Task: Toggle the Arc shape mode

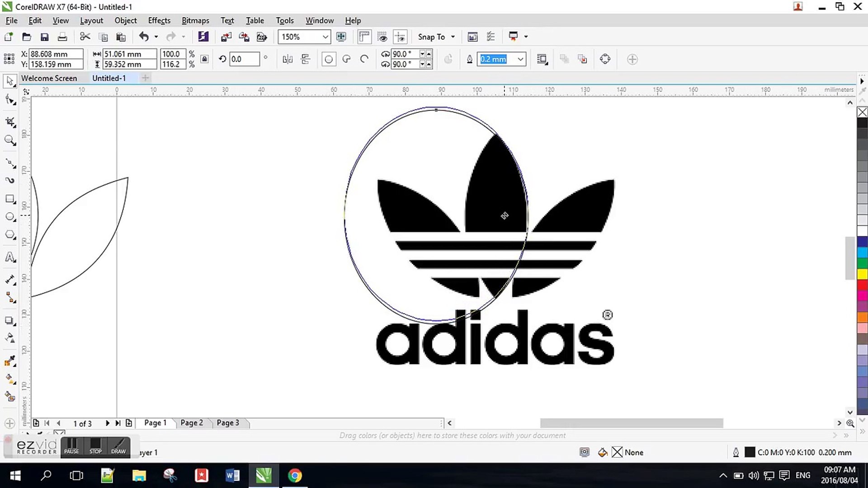Action: pos(364,59)
